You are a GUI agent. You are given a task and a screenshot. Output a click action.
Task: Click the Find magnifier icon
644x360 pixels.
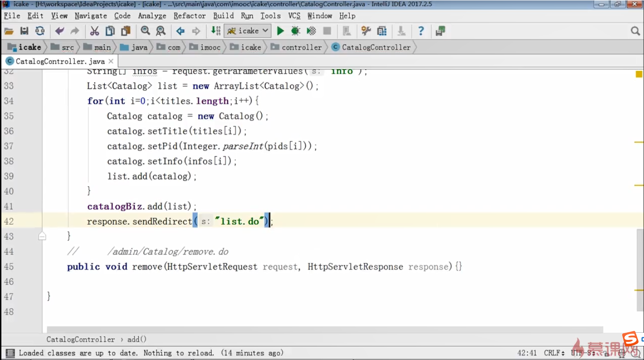145,31
